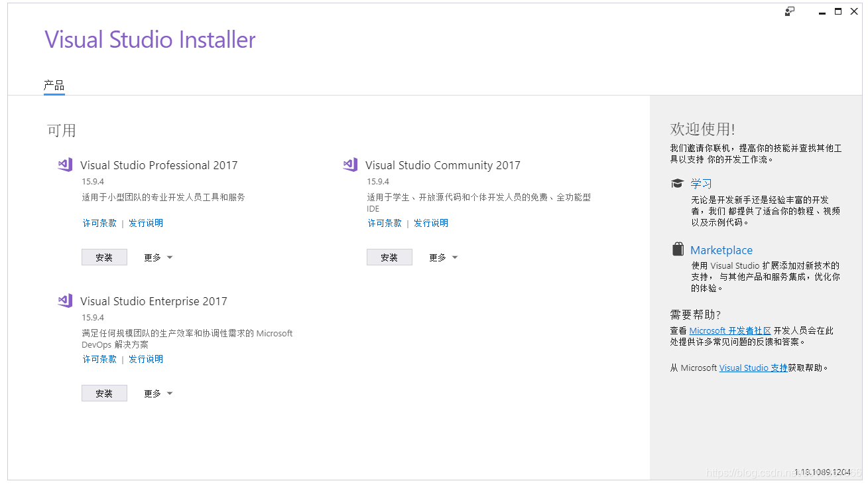Click the Marketplace shopping bag icon
The image size is (868, 485).
[677, 249]
